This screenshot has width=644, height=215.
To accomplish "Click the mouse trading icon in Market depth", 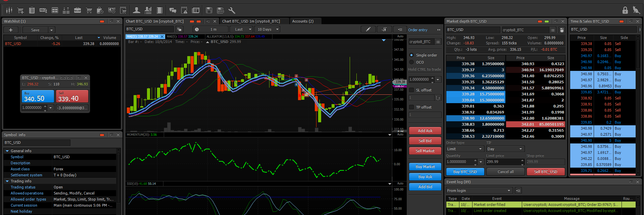I will (562, 30).
